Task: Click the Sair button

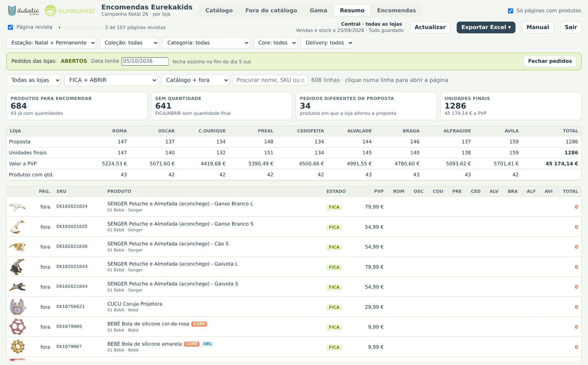Action: (x=571, y=27)
